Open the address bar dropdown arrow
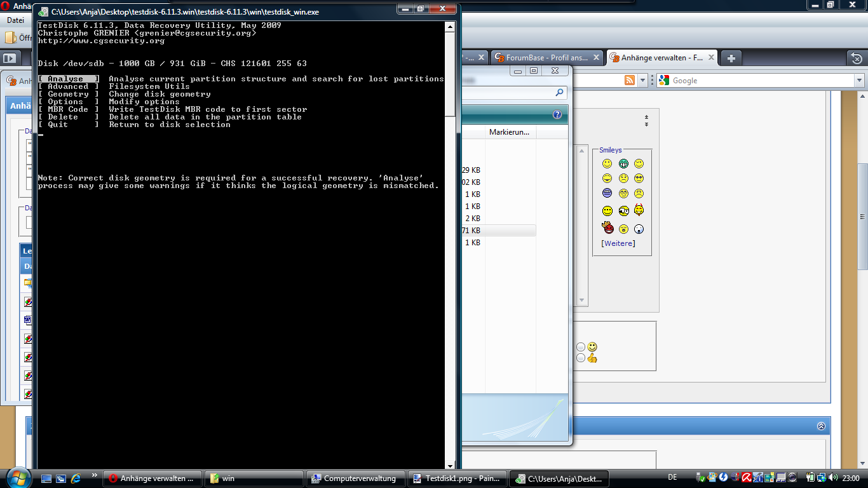This screenshot has width=868, height=488. pos(642,80)
